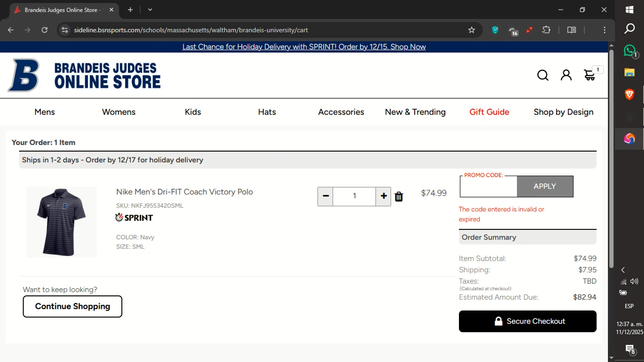Viewport: 644px width, 362px height.
Task: Go forward in browser history
Action: (27, 30)
